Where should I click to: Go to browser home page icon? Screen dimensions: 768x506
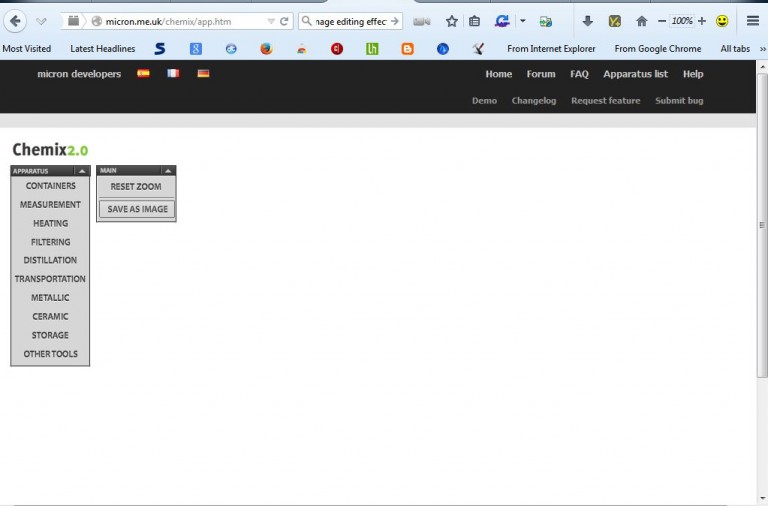641,21
